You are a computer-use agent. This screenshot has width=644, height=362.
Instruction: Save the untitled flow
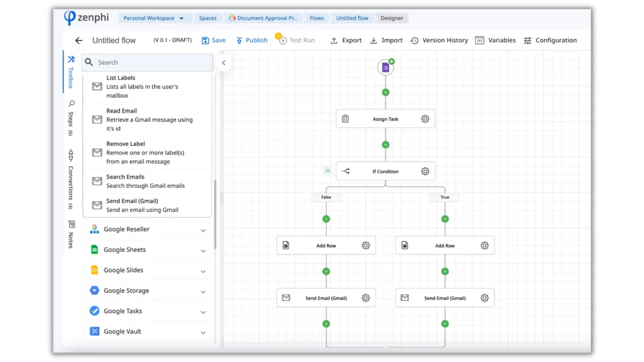[214, 40]
